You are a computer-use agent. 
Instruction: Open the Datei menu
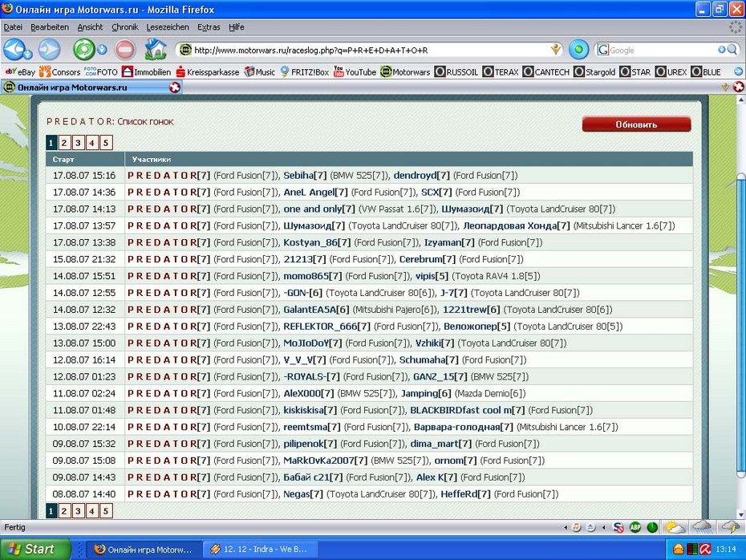click(x=13, y=27)
